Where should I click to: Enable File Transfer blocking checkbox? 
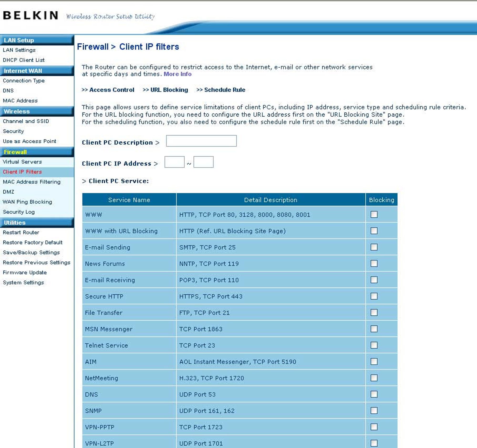pyautogui.click(x=374, y=312)
